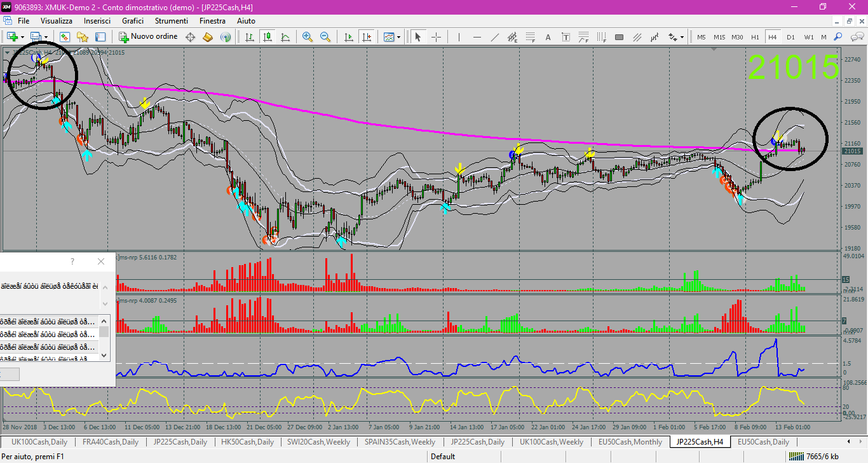The image size is (868, 463).
Task: Switch to HK50Cash,Daily chart tab
Action: [247, 442]
